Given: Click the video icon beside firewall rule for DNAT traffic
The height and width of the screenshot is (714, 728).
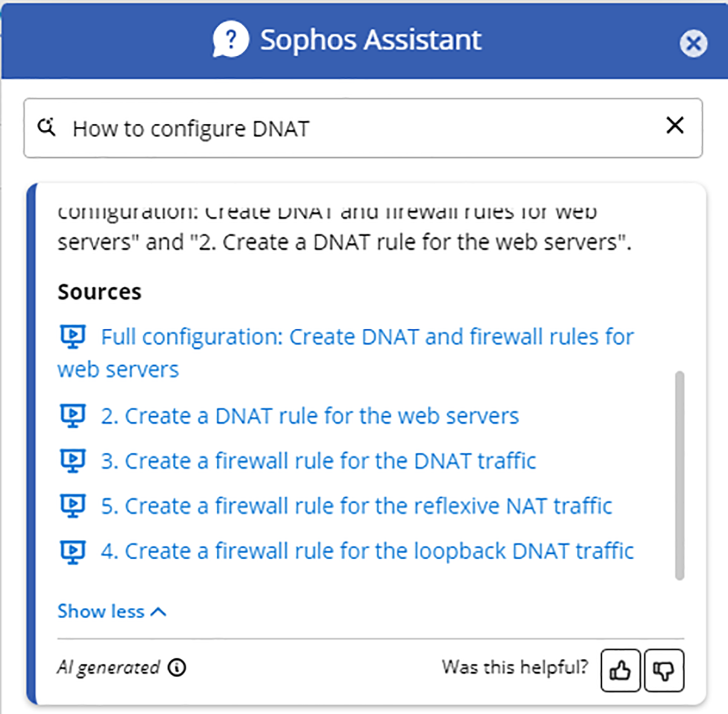Looking at the screenshot, I should pyautogui.click(x=72, y=460).
